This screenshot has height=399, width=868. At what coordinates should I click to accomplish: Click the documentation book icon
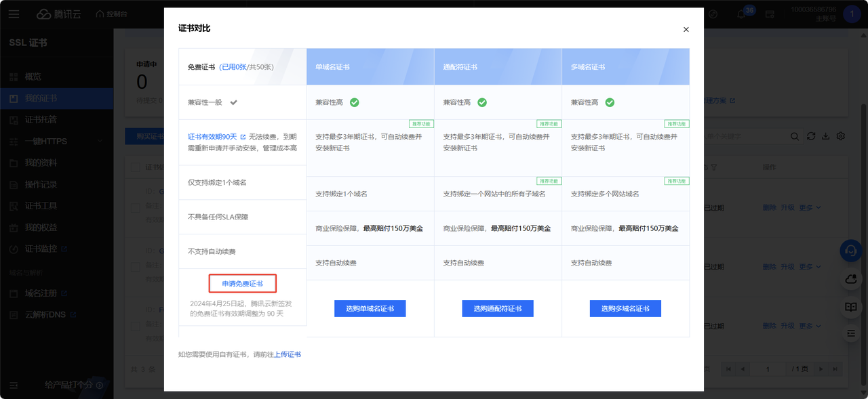(x=850, y=307)
